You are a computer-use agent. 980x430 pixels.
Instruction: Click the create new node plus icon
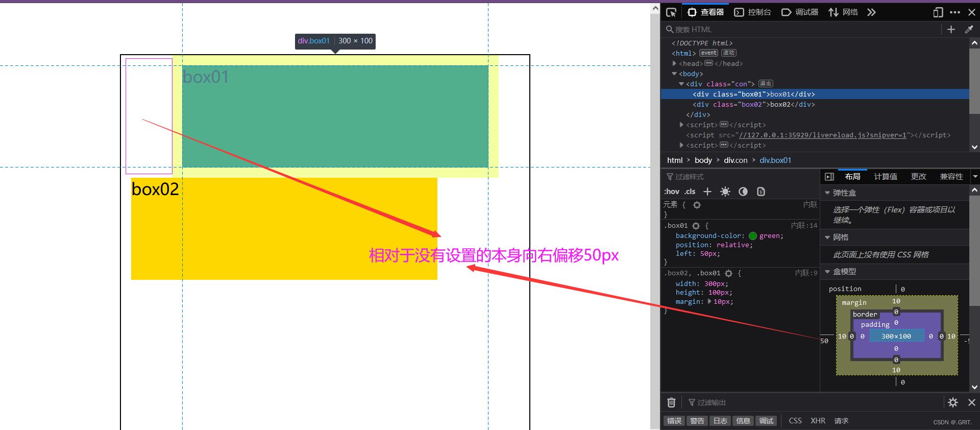(x=951, y=30)
